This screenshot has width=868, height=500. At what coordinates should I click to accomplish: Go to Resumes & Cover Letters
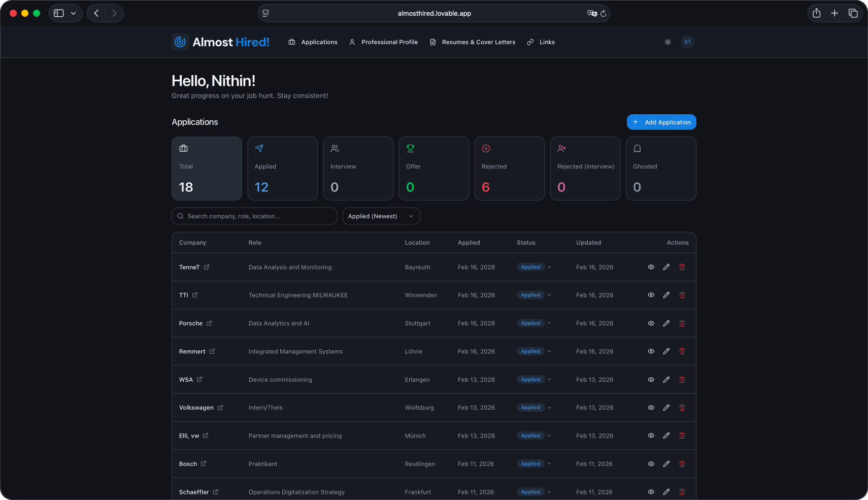point(473,42)
